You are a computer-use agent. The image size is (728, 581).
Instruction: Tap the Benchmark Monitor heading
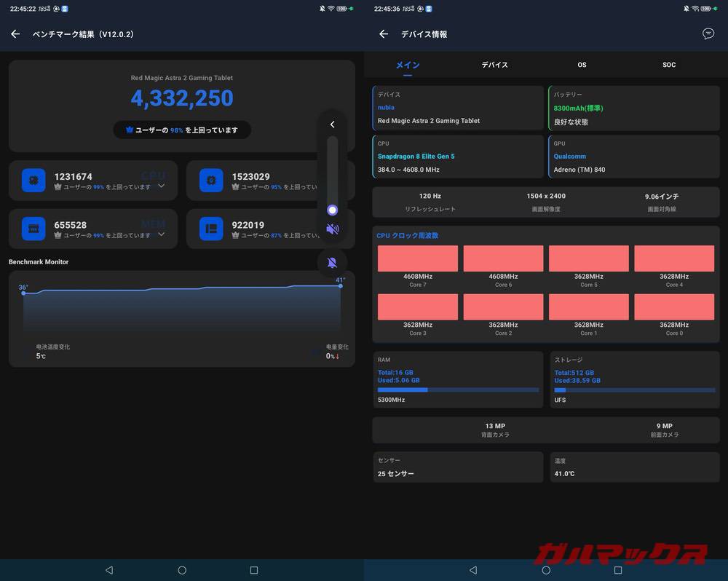[x=39, y=262]
